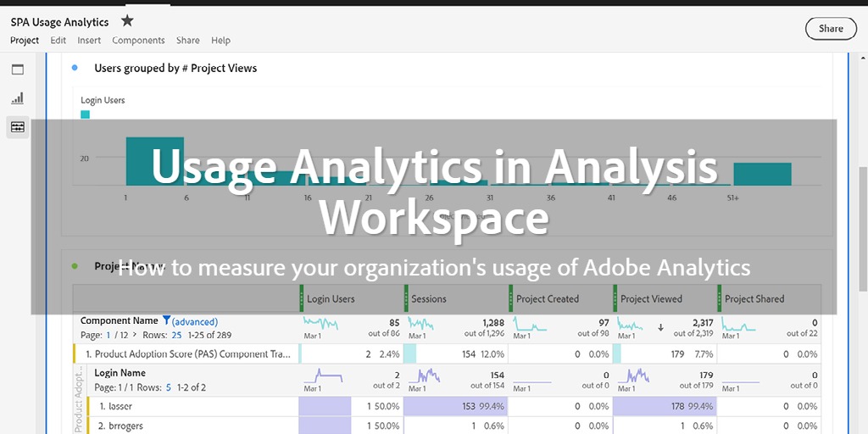Viewport: 868px width, 434px height.
Task: Toggle the Login Users legend square in chart
Action: coord(85,114)
